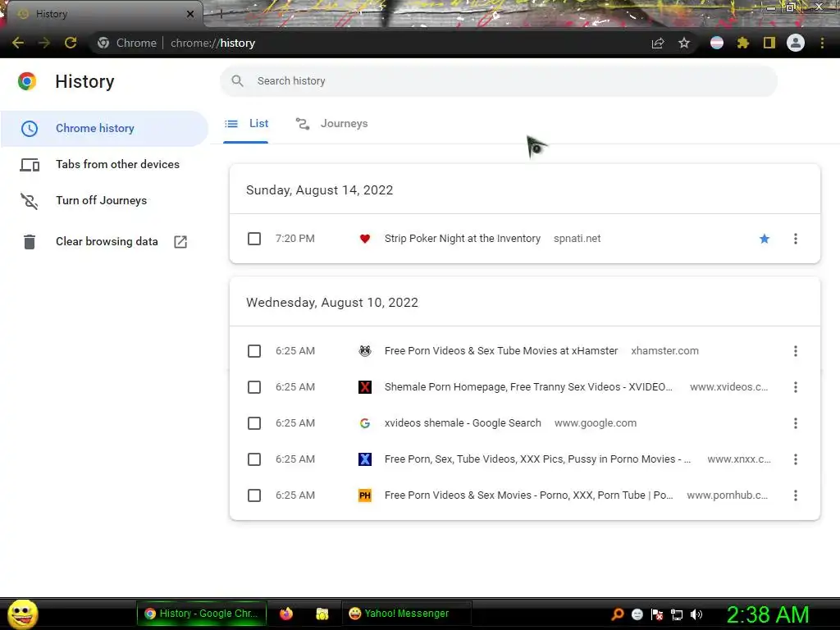This screenshot has width=840, height=630.
Task: Switch to Yahoo! Messenger taskbar button
Action: tap(406, 614)
